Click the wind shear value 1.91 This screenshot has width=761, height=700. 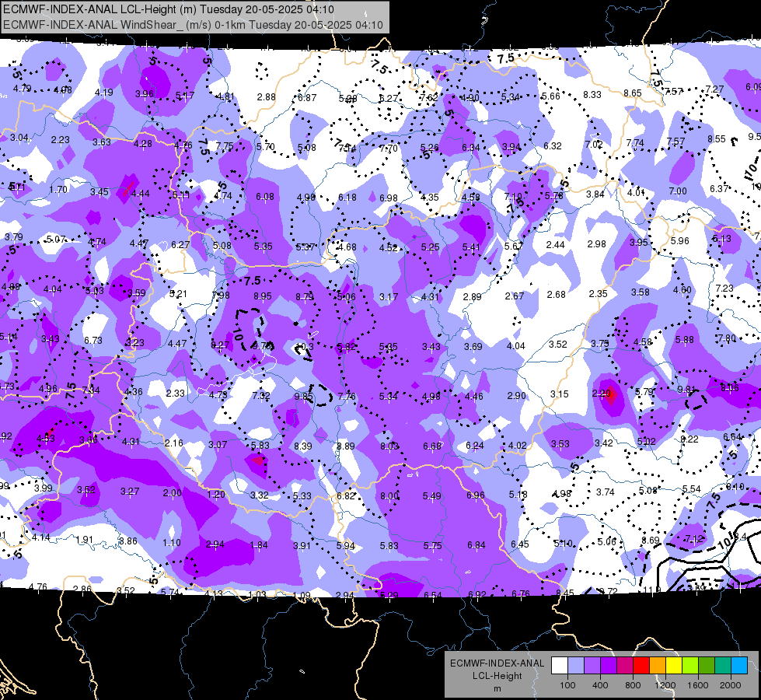85,539
